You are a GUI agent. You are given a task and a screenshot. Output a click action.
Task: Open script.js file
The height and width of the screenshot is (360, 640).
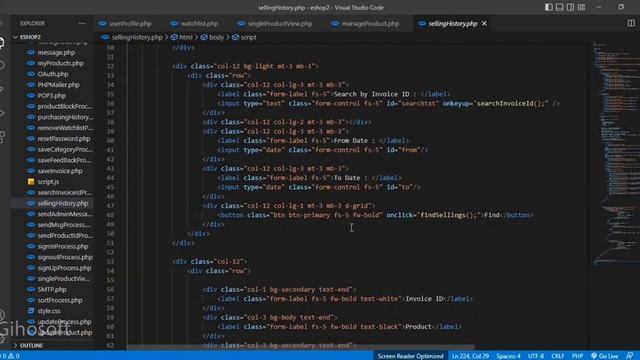coord(48,182)
